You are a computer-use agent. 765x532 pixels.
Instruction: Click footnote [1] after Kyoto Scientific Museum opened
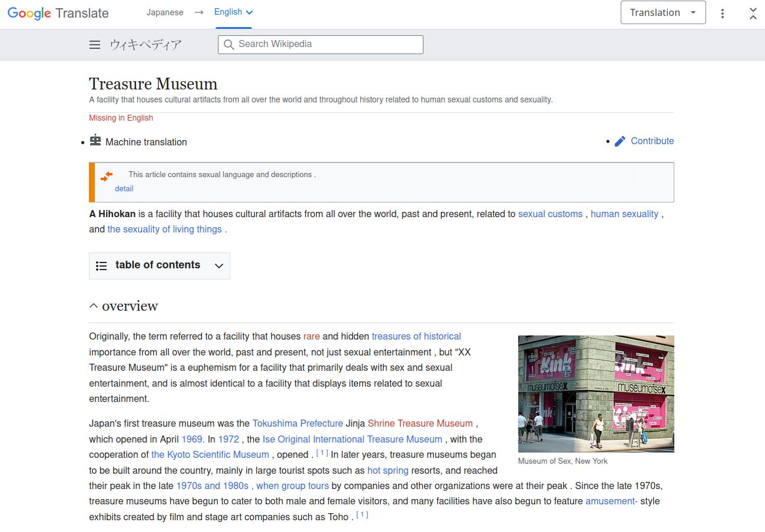tap(322, 453)
